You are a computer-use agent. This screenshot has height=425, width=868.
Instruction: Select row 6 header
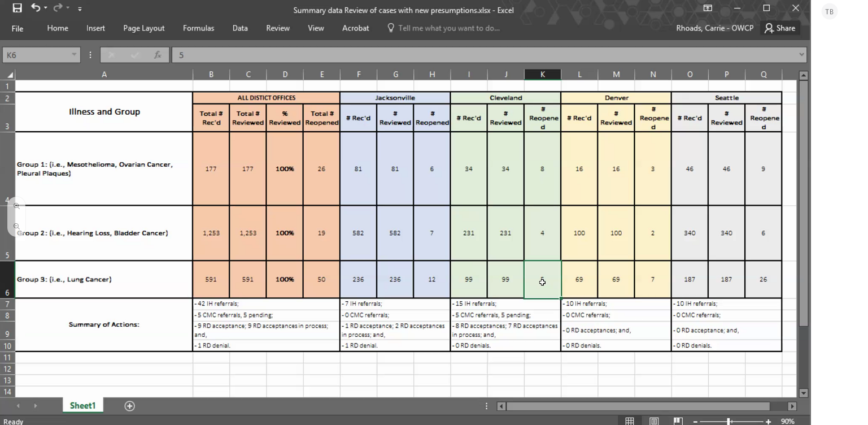tap(7, 280)
